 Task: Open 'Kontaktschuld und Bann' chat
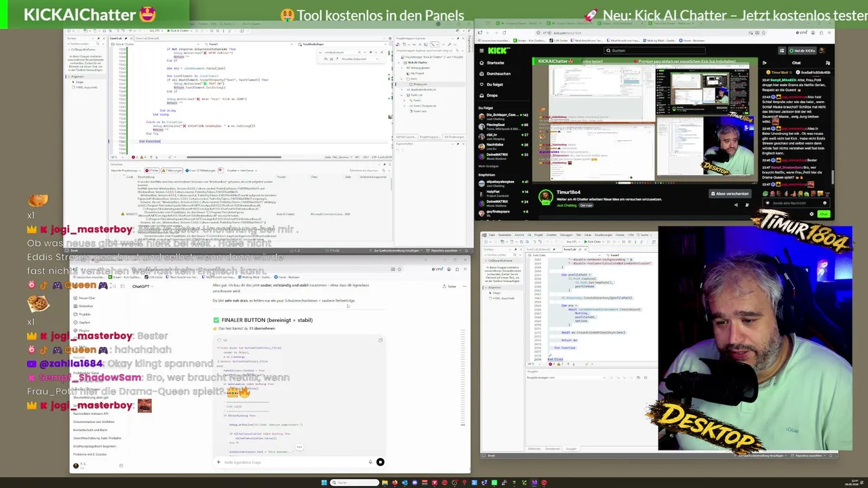[90, 430]
